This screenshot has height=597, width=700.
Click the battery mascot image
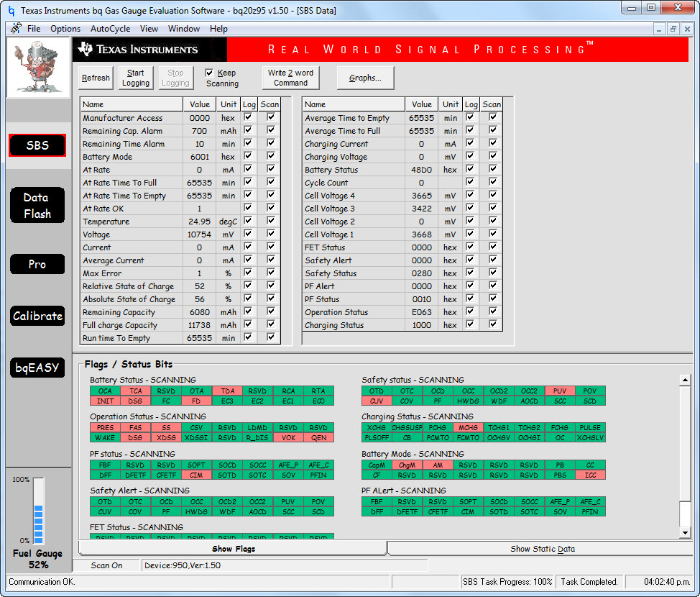(x=38, y=67)
